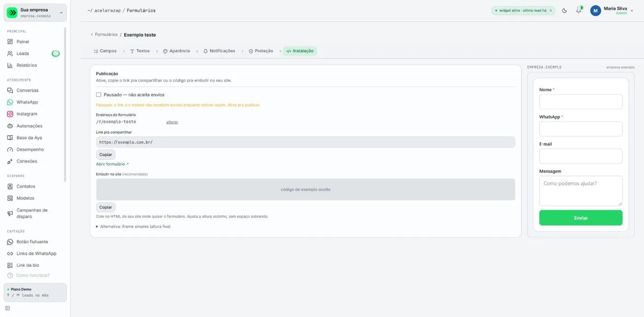This screenshot has width=644, height=317.
Task: Uncheck the Pausado não aceita envios checkbox
Action: (98, 95)
